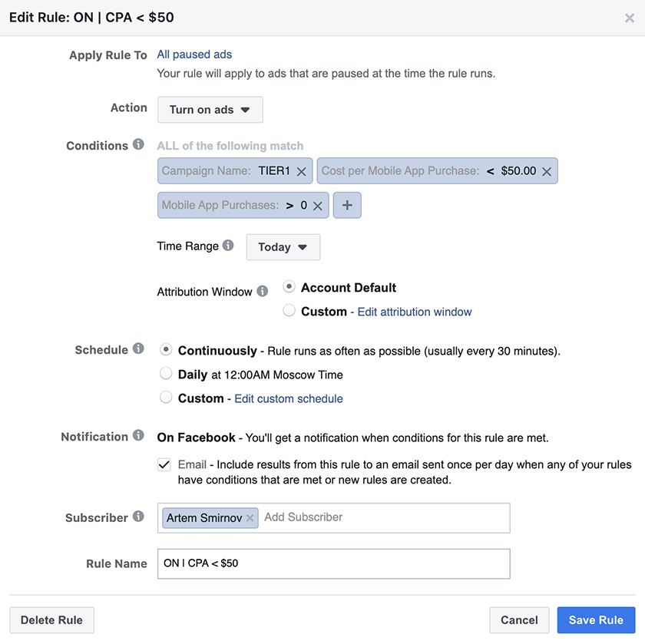The width and height of the screenshot is (645, 644).
Task: Select the Custom attribution window radio button
Action: pyautogui.click(x=289, y=311)
